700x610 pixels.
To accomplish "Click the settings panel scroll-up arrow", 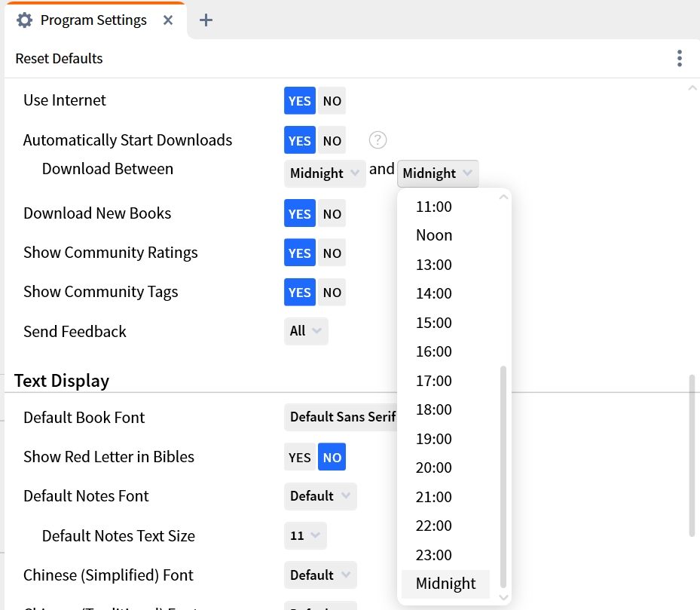I will click(x=692, y=88).
